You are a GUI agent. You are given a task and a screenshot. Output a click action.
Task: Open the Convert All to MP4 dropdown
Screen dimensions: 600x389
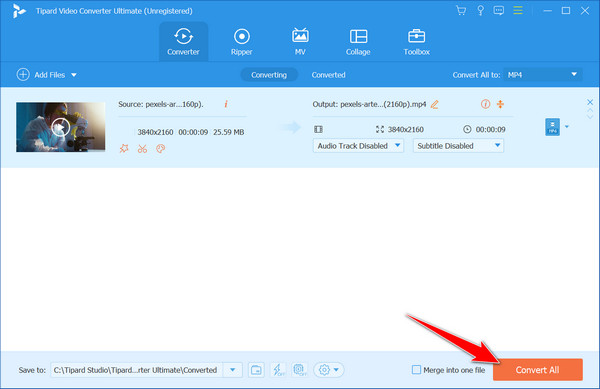pos(543,75)
